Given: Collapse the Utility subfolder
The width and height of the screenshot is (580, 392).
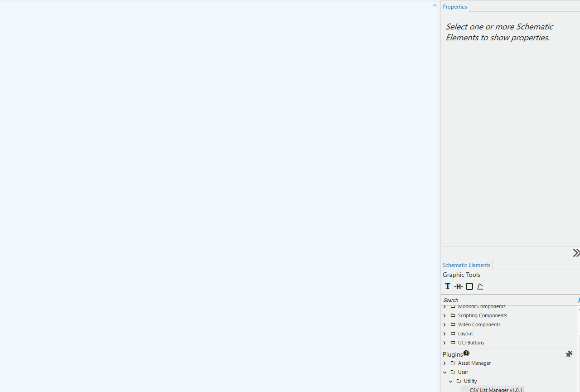Looking at the screenshot, I should tap(450, 381).
